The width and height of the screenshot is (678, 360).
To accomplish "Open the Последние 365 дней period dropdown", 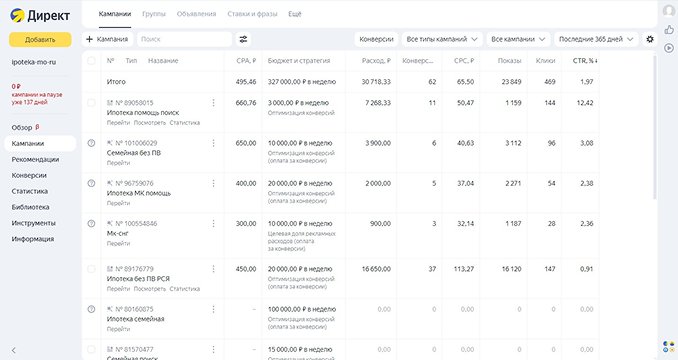I will pyautogui.click(x=596, y=39).
